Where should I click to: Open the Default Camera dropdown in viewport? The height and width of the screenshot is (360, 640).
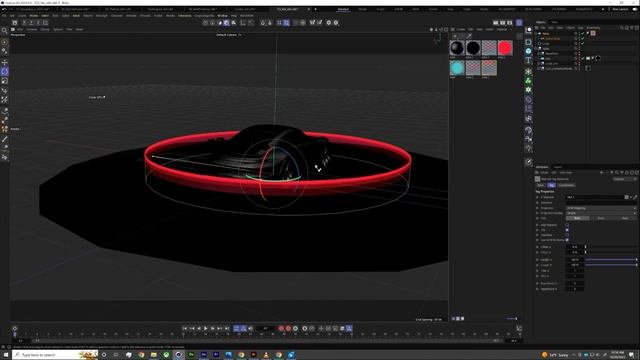click(x=229, y=35)
